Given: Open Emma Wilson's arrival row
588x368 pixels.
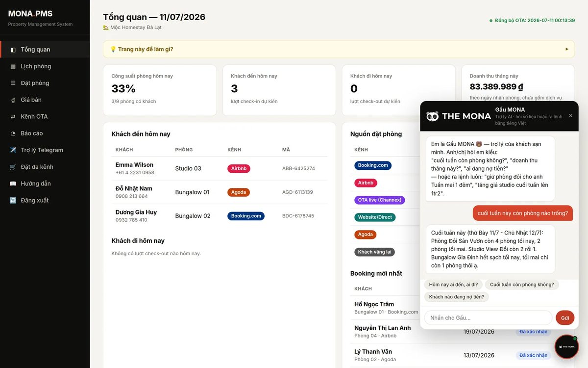Looking at the screenshot, I should 219,168.
